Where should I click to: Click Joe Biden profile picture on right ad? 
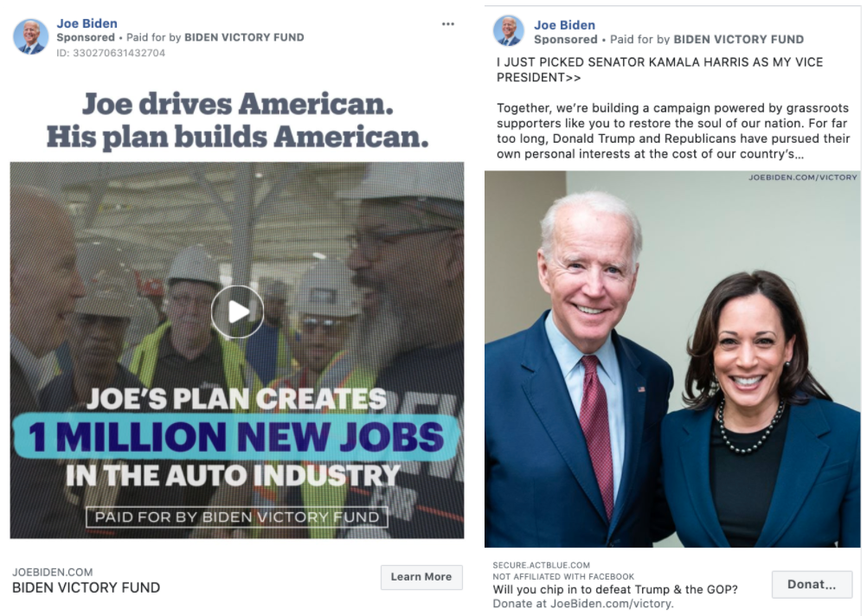point(508,30)
